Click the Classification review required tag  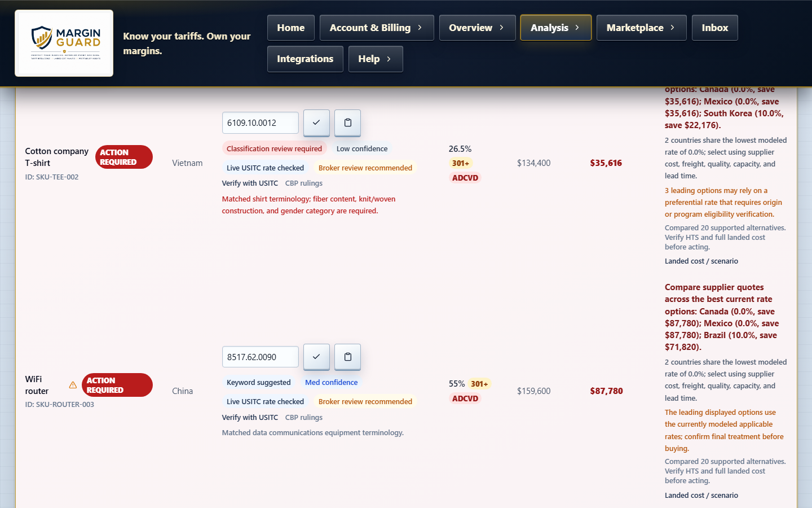click(x=274, y=148)
